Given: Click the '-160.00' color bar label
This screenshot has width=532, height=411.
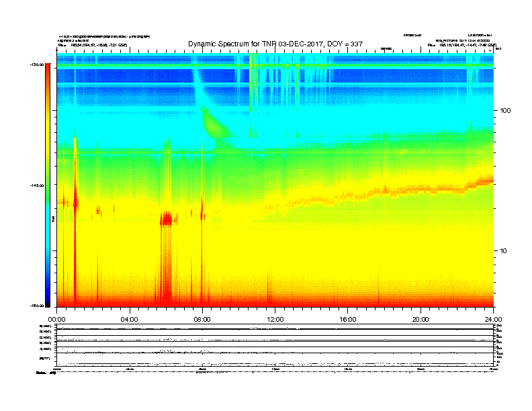Looking at the screenshot, I should pyautogui.click(x=37, y=306).
